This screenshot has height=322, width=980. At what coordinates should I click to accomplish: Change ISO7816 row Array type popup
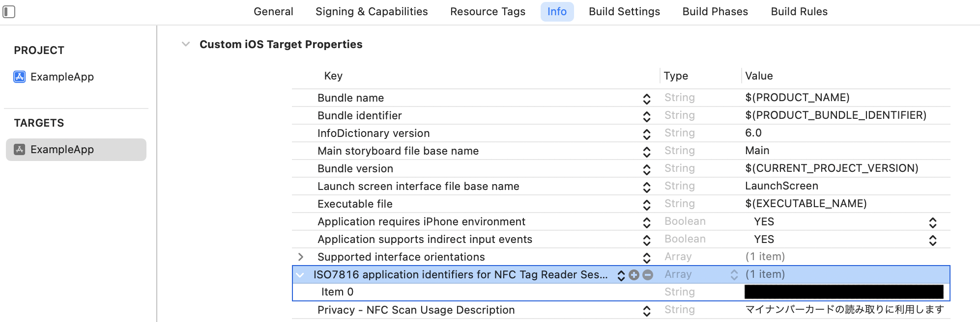pos(734,275)
